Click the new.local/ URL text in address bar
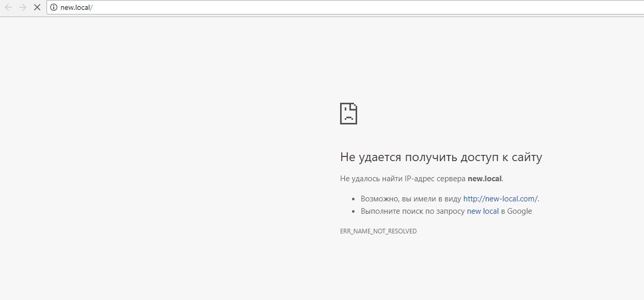The height and width of the screenshot is (300, 644). (76, 7)
